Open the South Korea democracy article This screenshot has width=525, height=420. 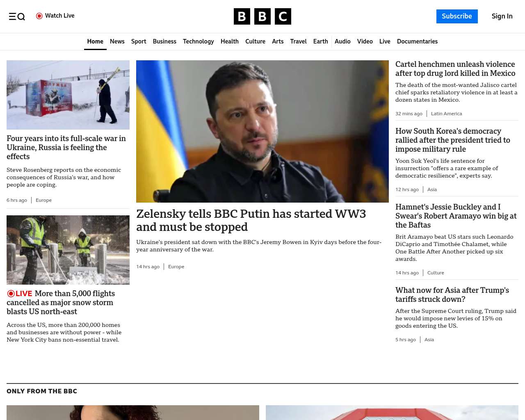452,140
